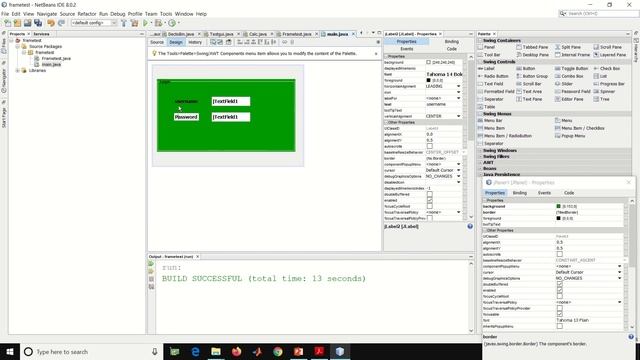
Task: Click foreground black swatch in JPanel1 properties
Action: tap(558, 218)
